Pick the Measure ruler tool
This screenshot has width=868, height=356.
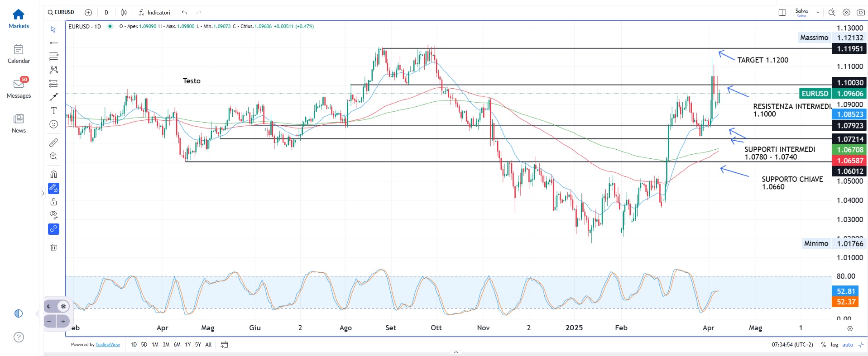53,142
